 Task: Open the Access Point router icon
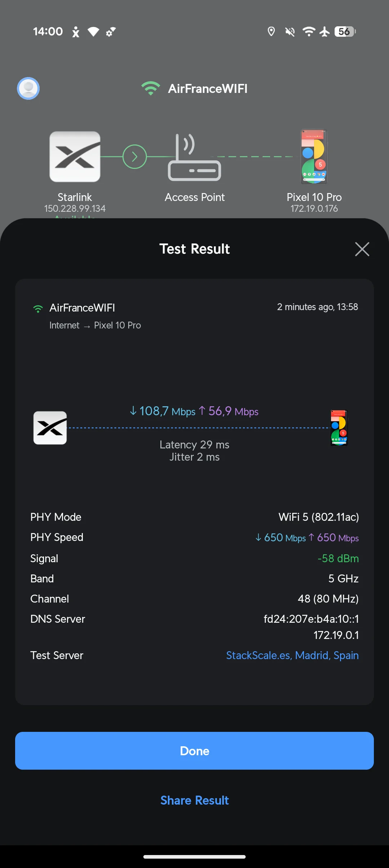pyautogui.click(x=194, y=157)
